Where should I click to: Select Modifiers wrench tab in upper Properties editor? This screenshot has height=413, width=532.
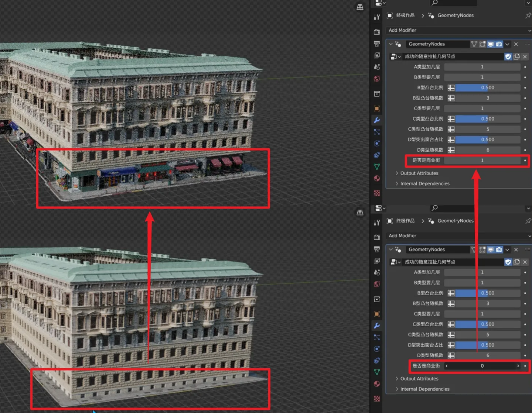(x=377, y=120)
